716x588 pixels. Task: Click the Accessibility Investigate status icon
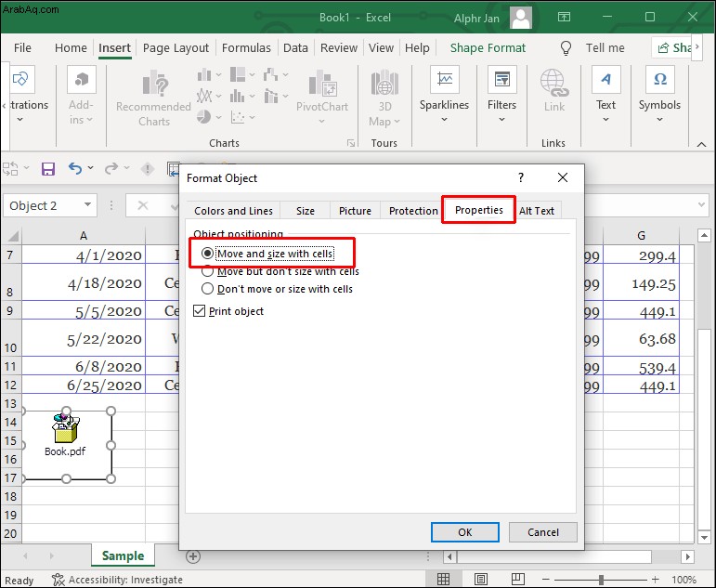pyautogui.click(x=58, y=580)
